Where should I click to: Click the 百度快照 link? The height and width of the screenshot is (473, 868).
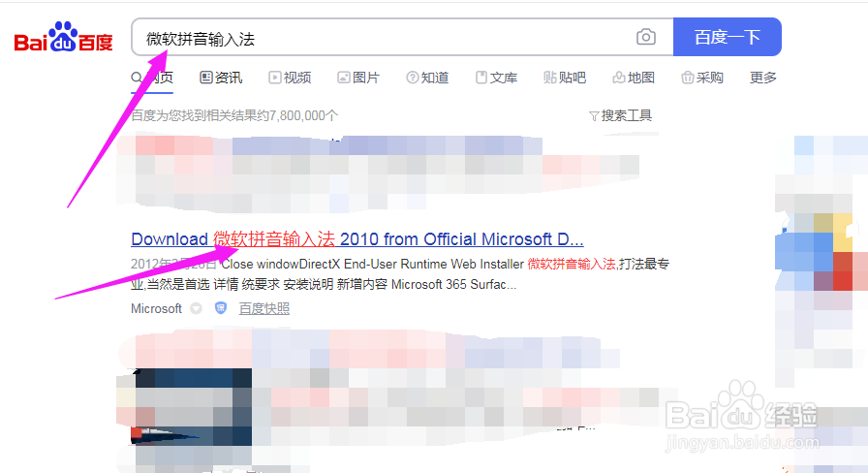[x=264, y=308]
